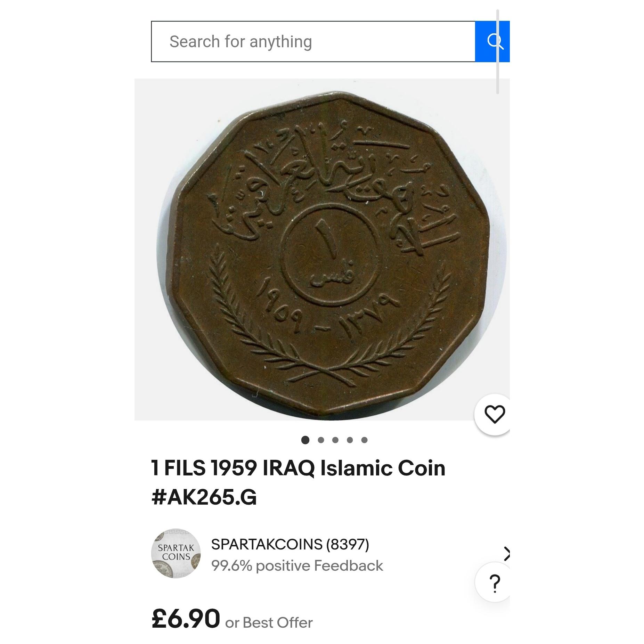The image size is (644, 644).
Task: Select the 1 FILS 1959 IRAQ title
Action: tap(298, 482)
